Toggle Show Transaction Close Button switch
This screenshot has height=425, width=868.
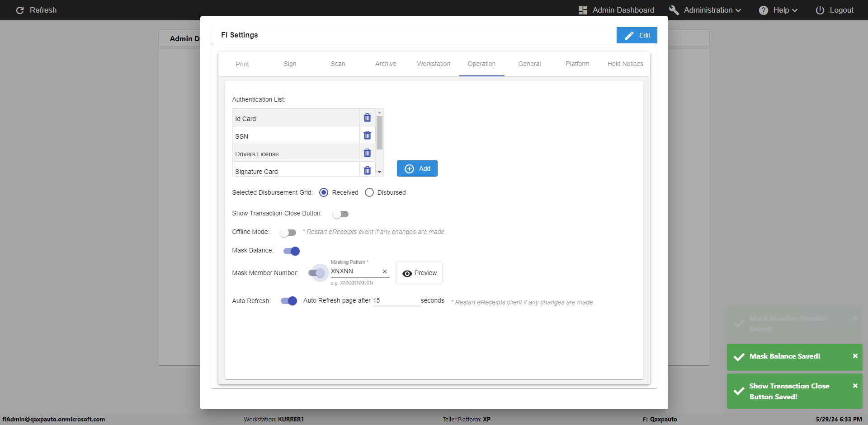tap(340, 214)
